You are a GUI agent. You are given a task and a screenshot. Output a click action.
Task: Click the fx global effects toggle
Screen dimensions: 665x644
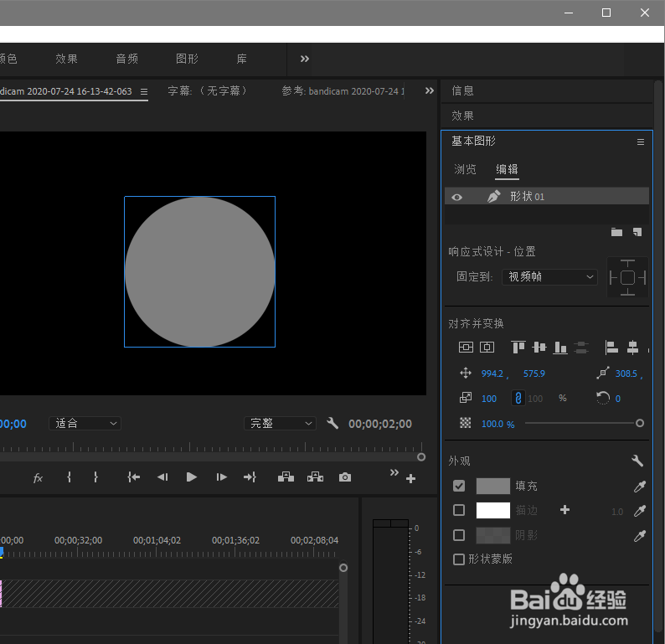point(39,478)
